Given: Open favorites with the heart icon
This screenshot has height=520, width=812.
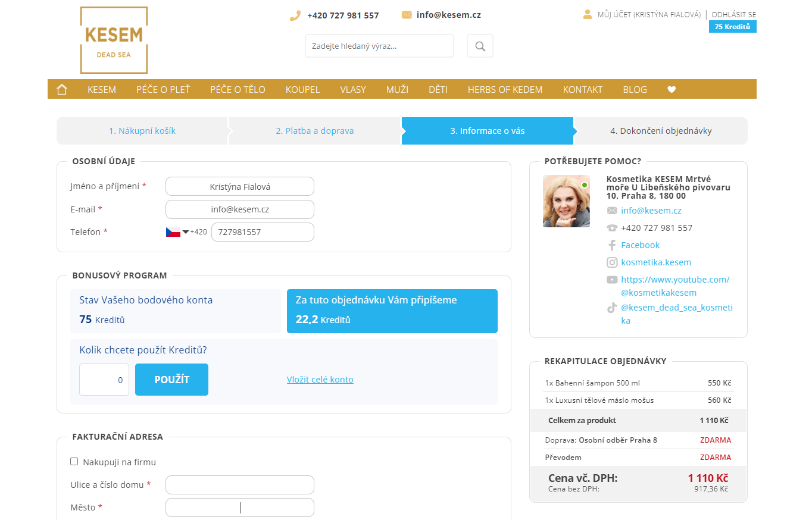Looking at the screenshot, I should (x=672, y=90).
